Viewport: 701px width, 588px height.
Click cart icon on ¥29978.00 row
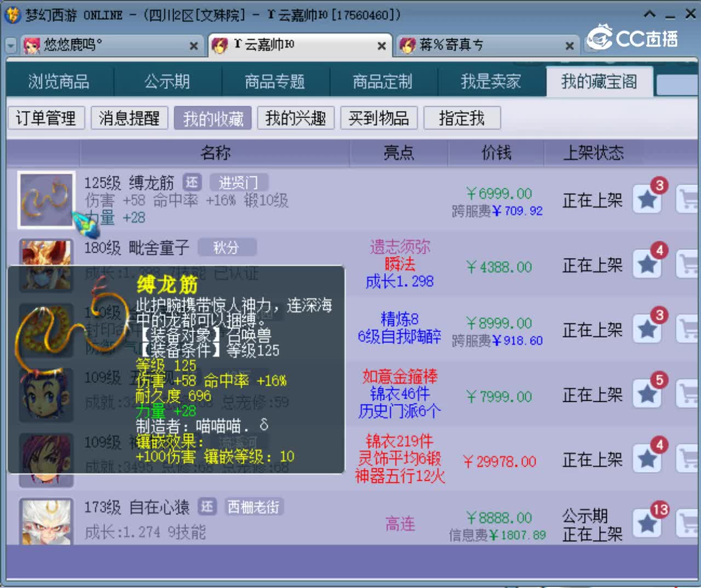[688, 459]
